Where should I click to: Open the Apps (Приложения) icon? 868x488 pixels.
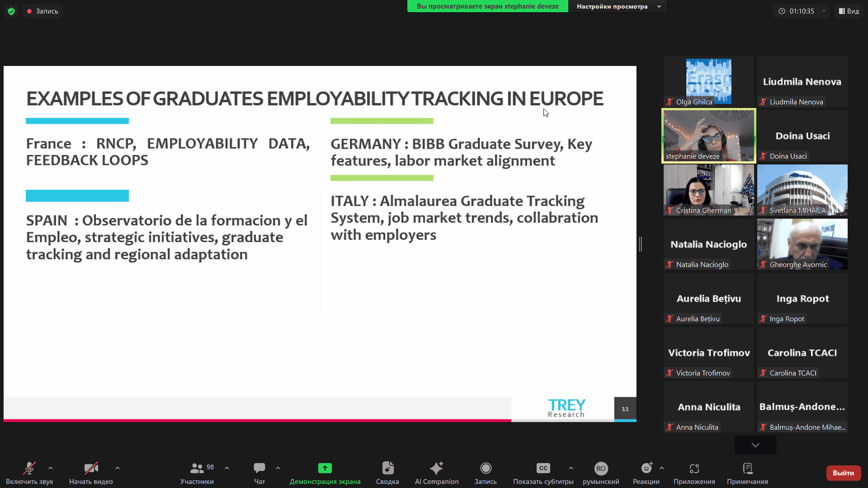pyautogui.click(x=694, y=468)
